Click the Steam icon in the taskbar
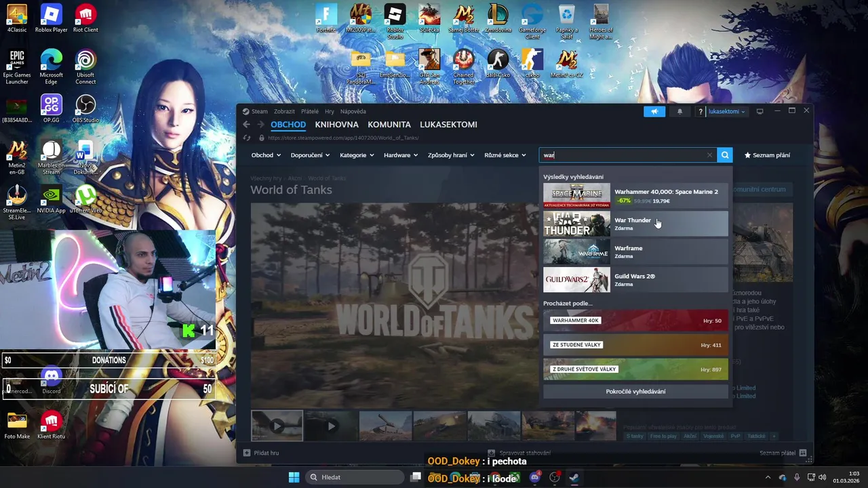Screen dimensions: 868x488 tap(574, 477)
